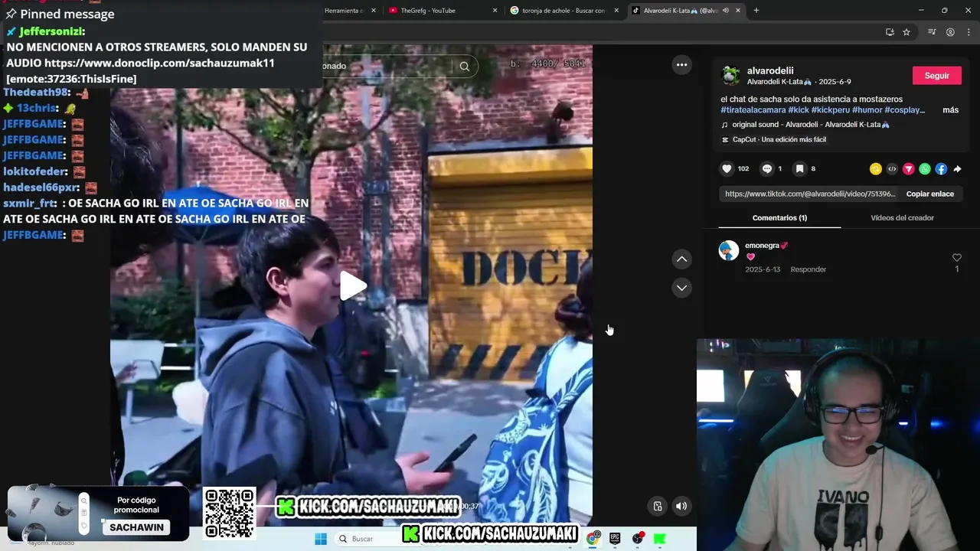Open alvarodelii username link

pyautogui.click(x=770, y=70)
